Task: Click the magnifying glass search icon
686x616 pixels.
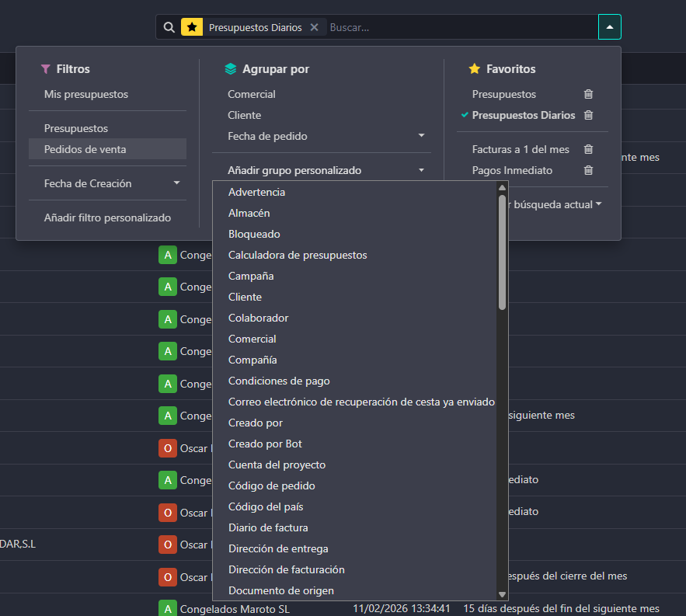Action: pos(169,27)
